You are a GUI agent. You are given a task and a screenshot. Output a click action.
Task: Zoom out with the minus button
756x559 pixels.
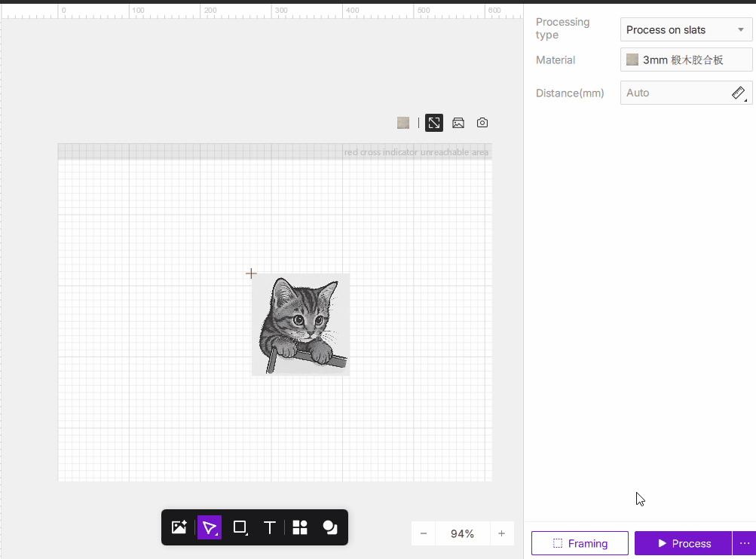pos(424,533)
